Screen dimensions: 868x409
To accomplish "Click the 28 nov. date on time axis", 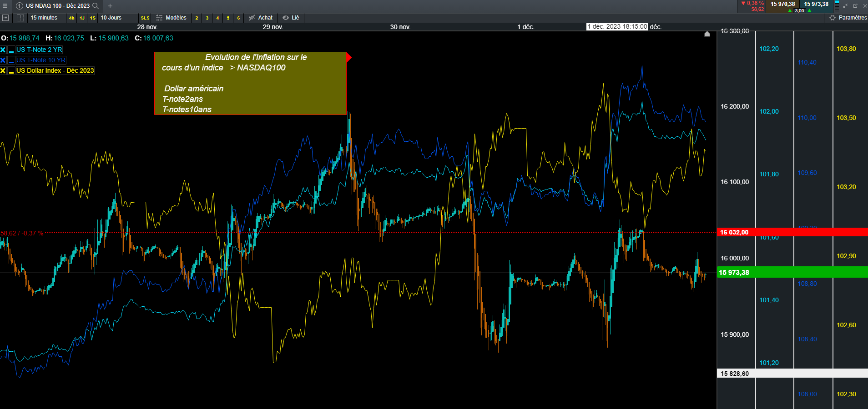I will [x=147, y=27].
